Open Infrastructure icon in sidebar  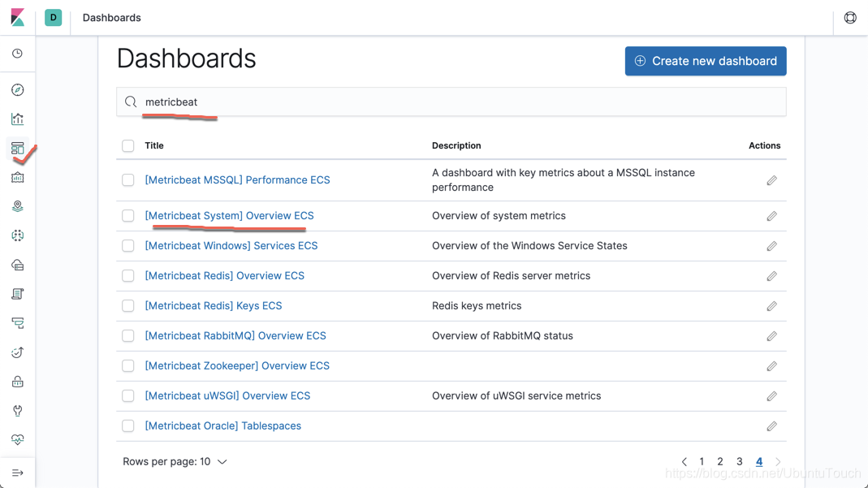tap(18, 265)
